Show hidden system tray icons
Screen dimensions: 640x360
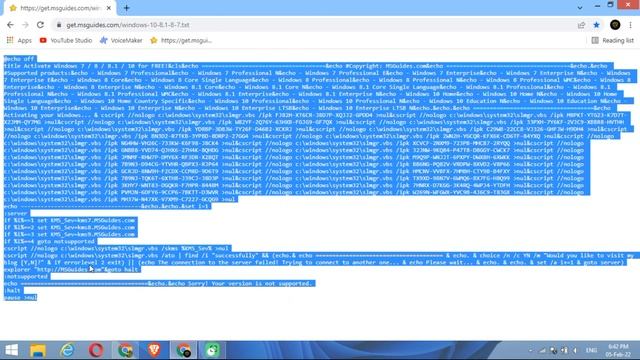coord(531,350)
